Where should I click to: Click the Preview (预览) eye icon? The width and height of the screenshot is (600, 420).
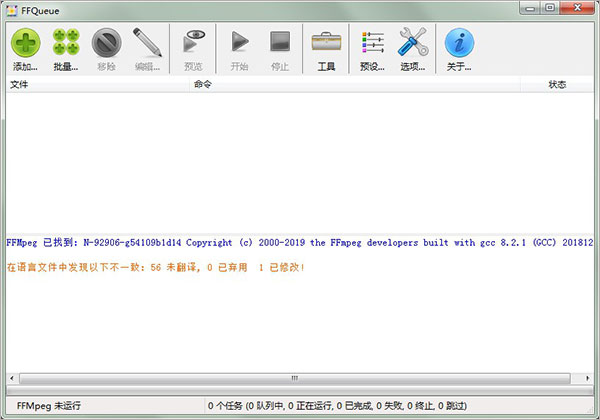point(194,41)
